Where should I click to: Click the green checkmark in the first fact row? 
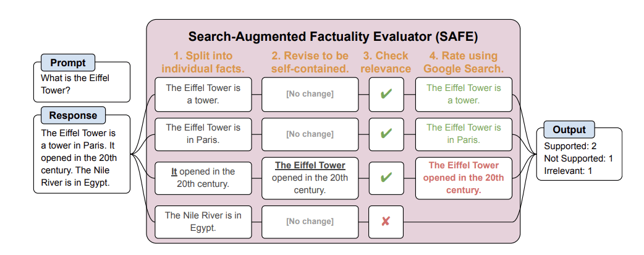[x=386, y=94]
